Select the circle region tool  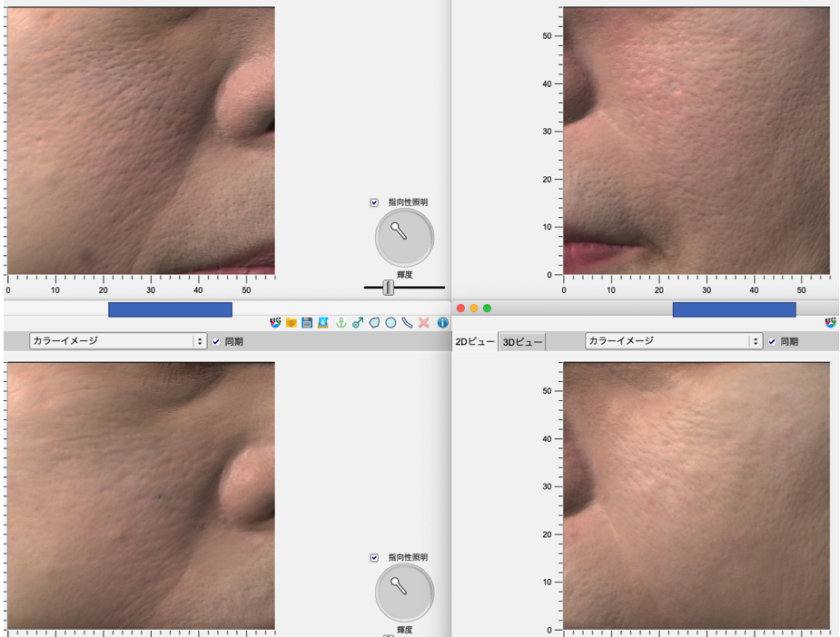(x=391, y=323)
